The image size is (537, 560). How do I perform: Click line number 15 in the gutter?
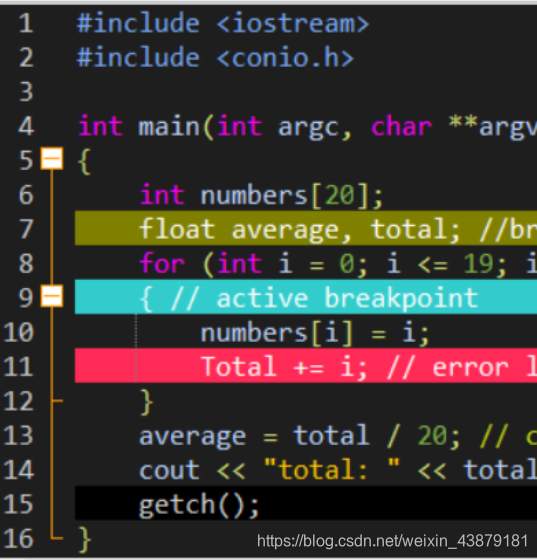pyautogui.click(x=19, y=504)
